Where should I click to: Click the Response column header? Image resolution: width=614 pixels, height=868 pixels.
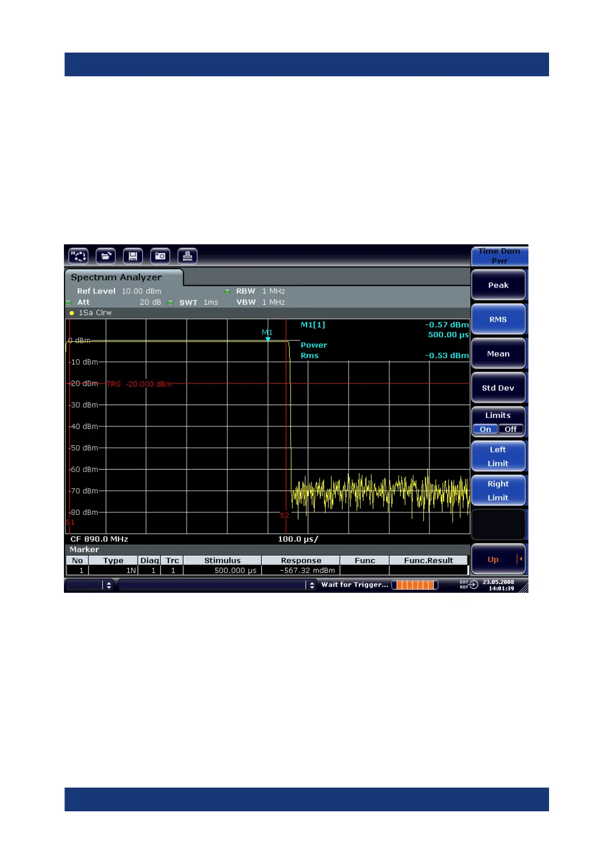[301, 560]
